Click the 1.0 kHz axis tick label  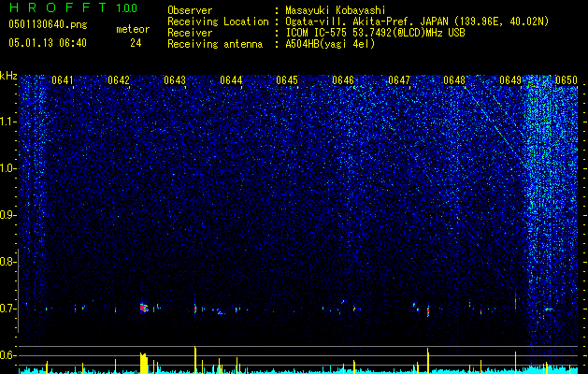tap(7, 168)
